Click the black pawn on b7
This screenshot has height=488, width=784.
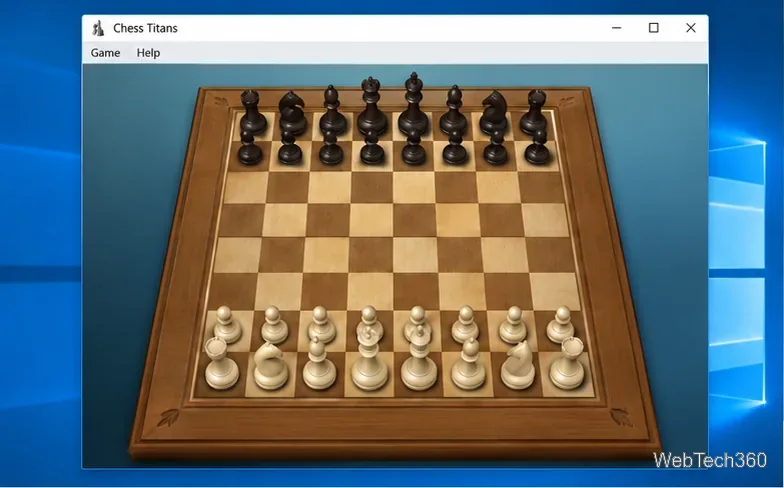290,148
